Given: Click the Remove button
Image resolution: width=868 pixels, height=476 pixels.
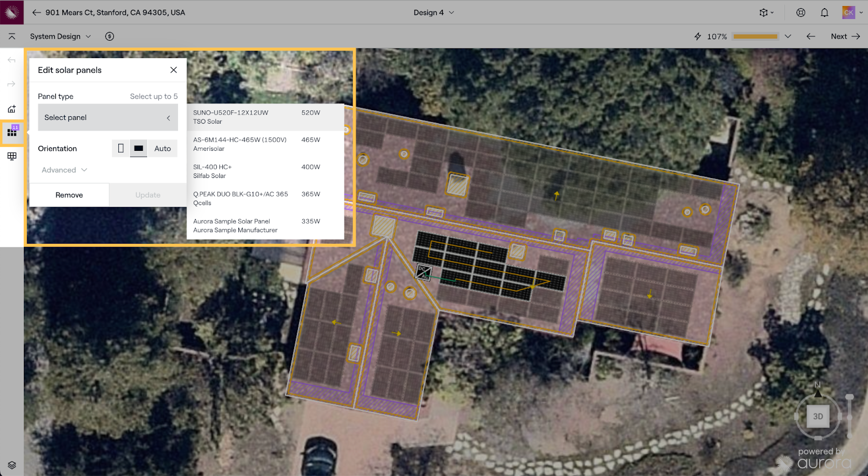Looking at the screenshot, I should 69,195.
